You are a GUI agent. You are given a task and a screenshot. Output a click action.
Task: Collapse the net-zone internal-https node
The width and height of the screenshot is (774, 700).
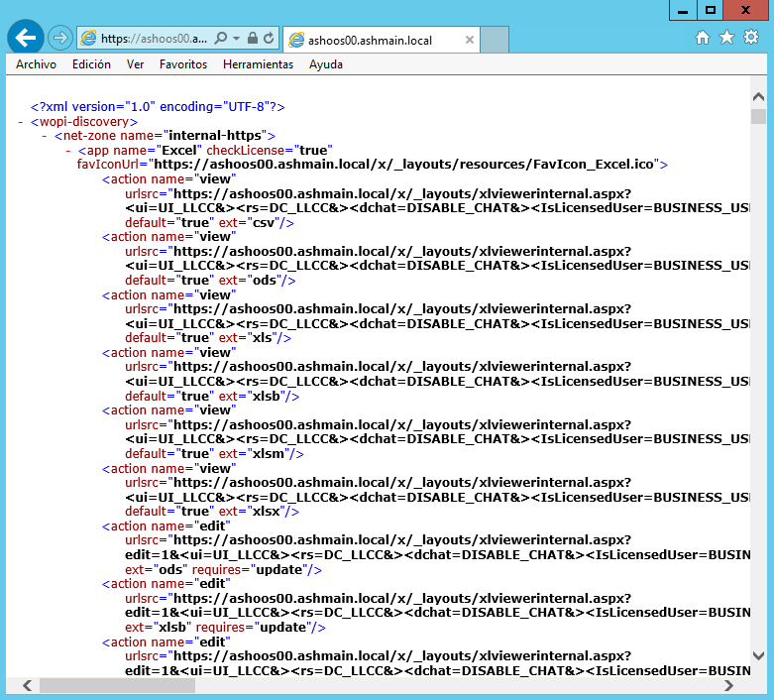45,136
